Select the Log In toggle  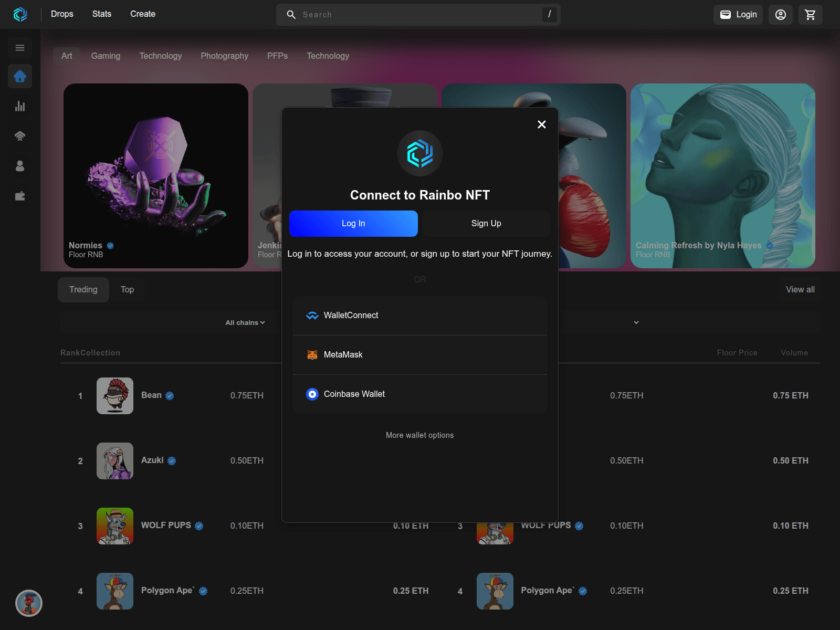click(353, 224)
